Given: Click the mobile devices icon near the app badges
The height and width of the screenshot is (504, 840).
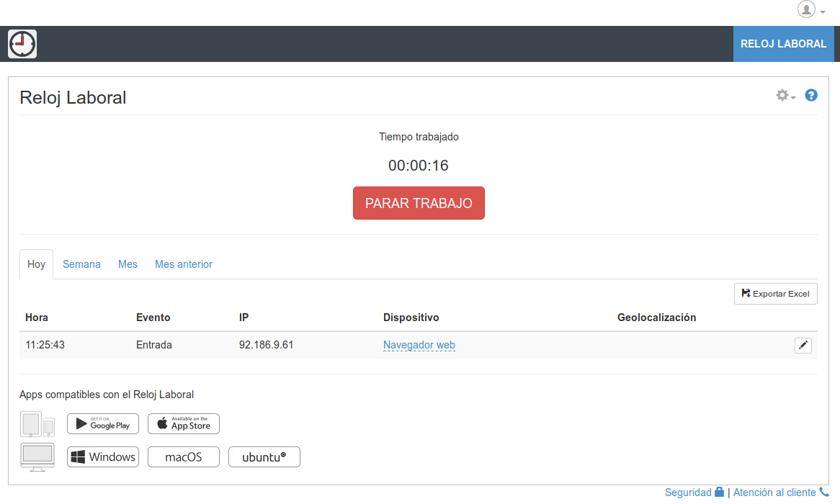Looking at the screenshot, I should [x=37, y=424].
